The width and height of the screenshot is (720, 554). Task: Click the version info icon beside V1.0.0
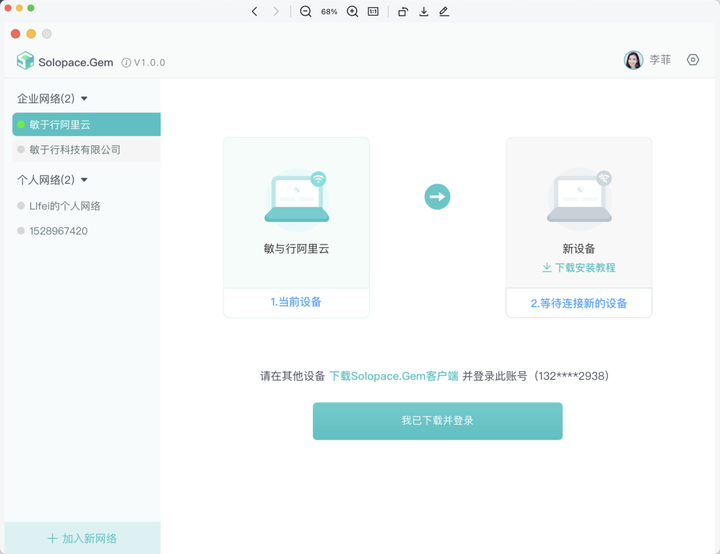pos(126,63)
